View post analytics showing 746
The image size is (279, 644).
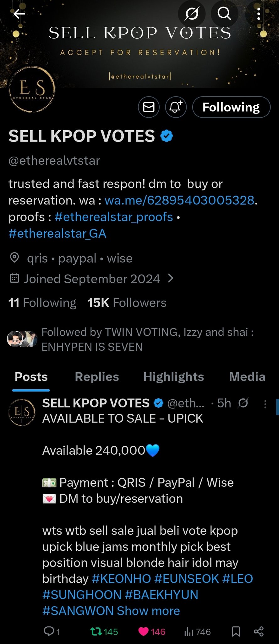point(197,631)
